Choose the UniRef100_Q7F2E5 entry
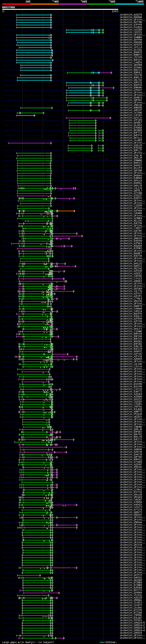 [x=131, y=120]
